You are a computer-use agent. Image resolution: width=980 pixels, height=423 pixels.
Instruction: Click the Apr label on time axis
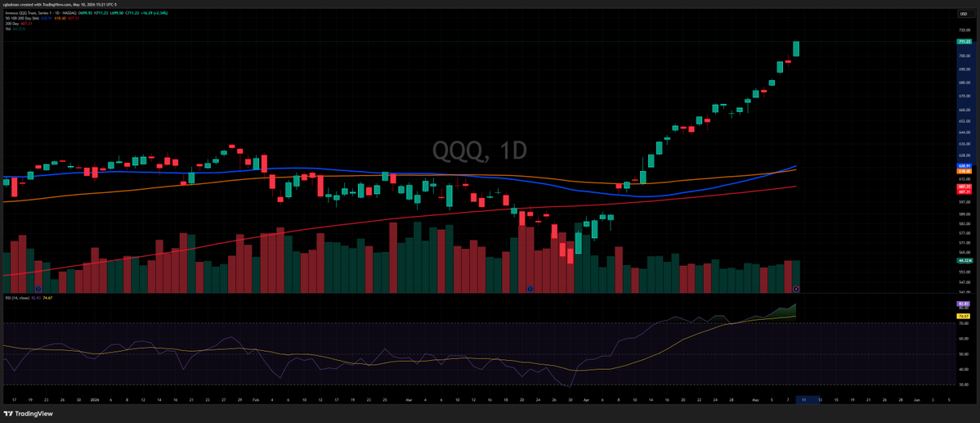pos(585,398)
